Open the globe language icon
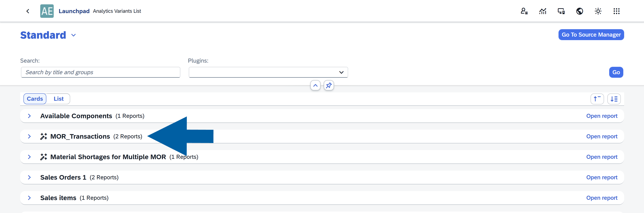This screenshot has width=644, height=213. click(580, 11)
